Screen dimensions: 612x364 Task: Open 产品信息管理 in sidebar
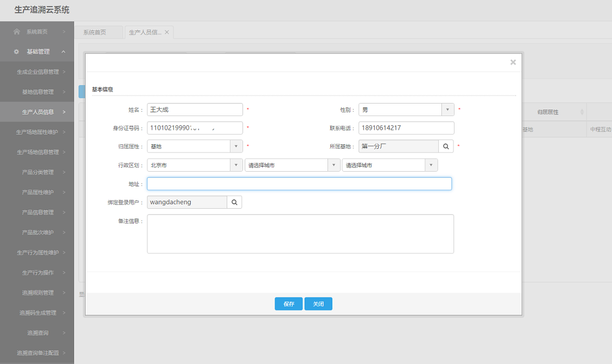pos(37,212)
